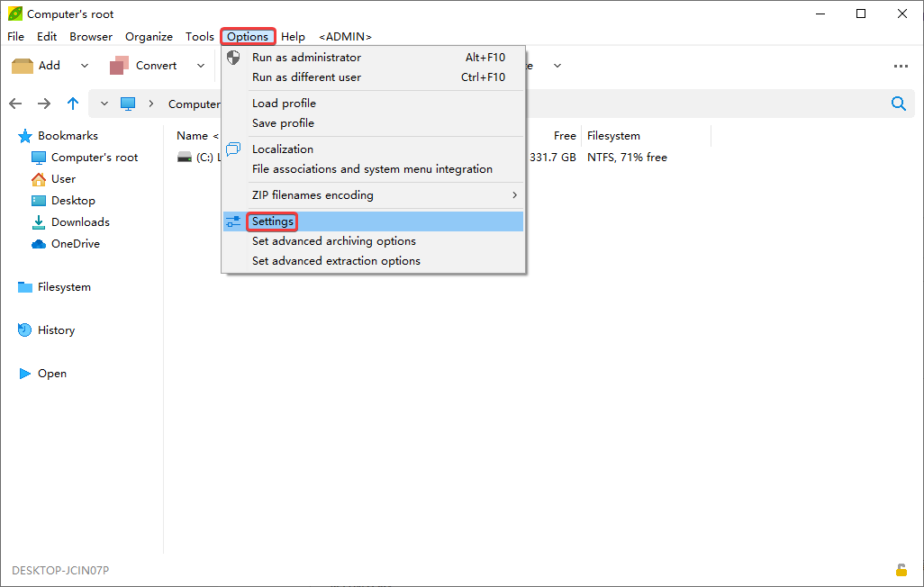This screenshot has width=924, height=587.
Task: Open Downloads in the bookmarks sidebar
Action: point(80,222)
